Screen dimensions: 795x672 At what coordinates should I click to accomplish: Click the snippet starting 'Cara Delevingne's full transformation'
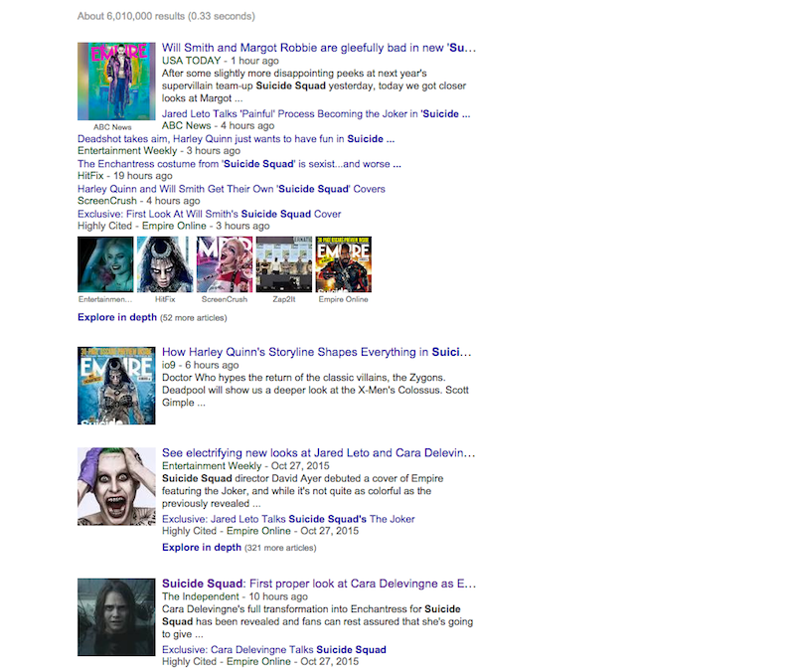point(318,621)
